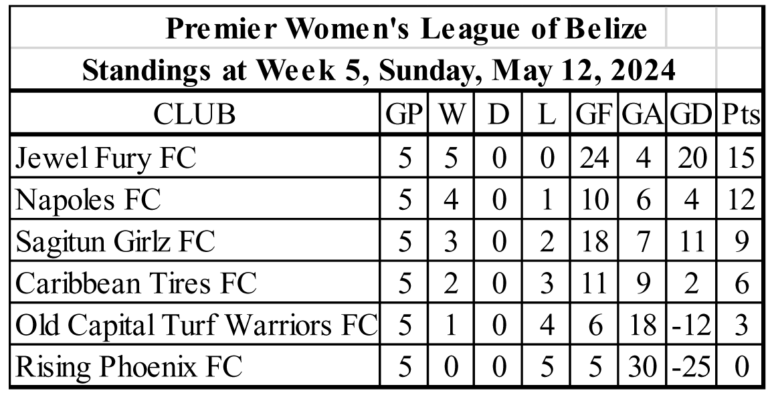Click Old Capital Turf Warriors' -12 cell
Screen dimensions: 768x401
691,324
